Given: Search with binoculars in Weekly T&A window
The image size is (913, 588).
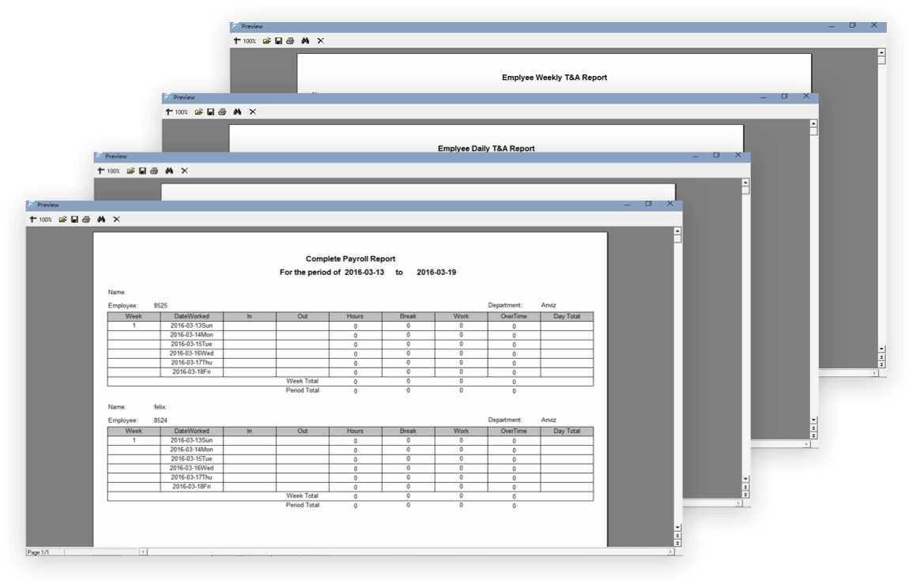Looking at the screenshot, I should pyautogui.click(x=305, y=41).
